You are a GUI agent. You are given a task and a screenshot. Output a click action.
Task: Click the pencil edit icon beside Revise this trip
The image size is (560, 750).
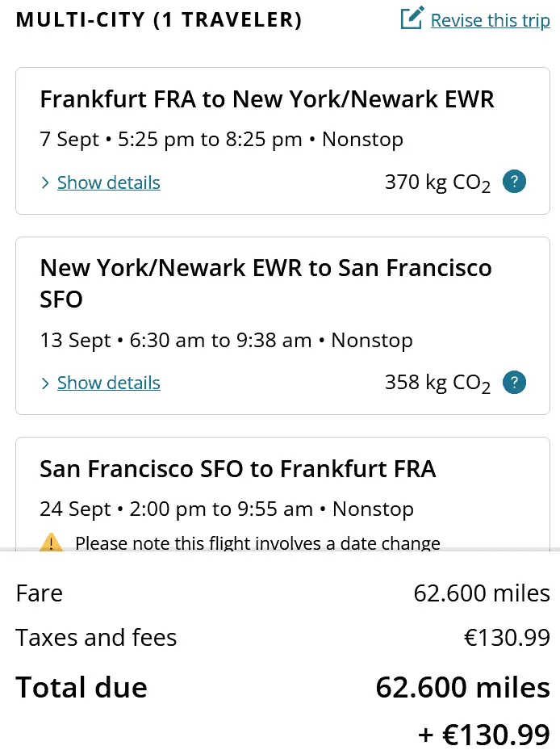point(412,19)
